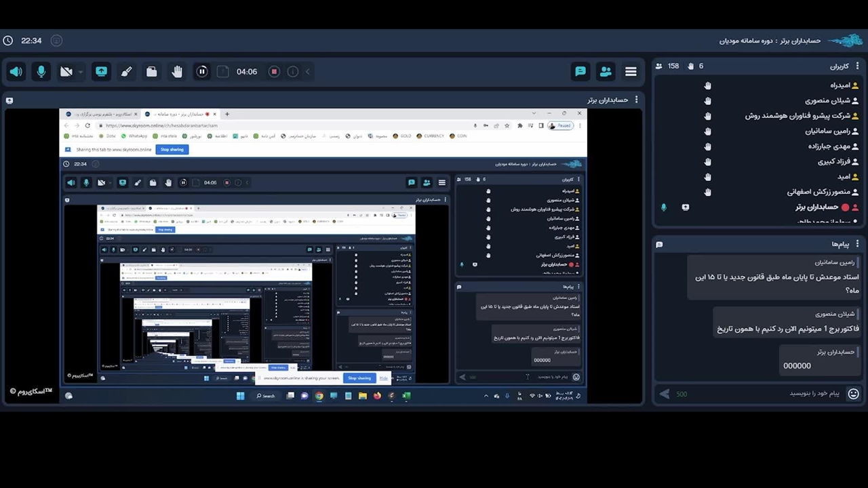
Task: Open the emoji picker in chat
Action: click(854, 394)
